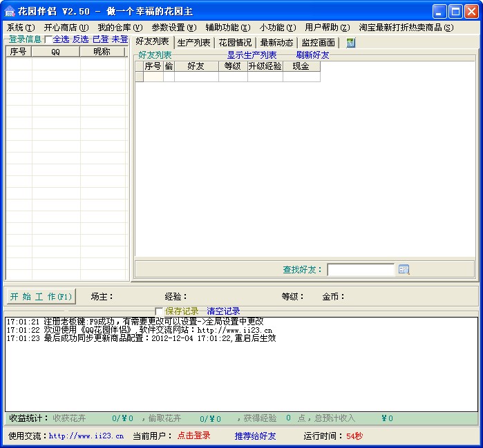
Task: Open the 开心商店 menu
Action: click(x=66, y=28)
